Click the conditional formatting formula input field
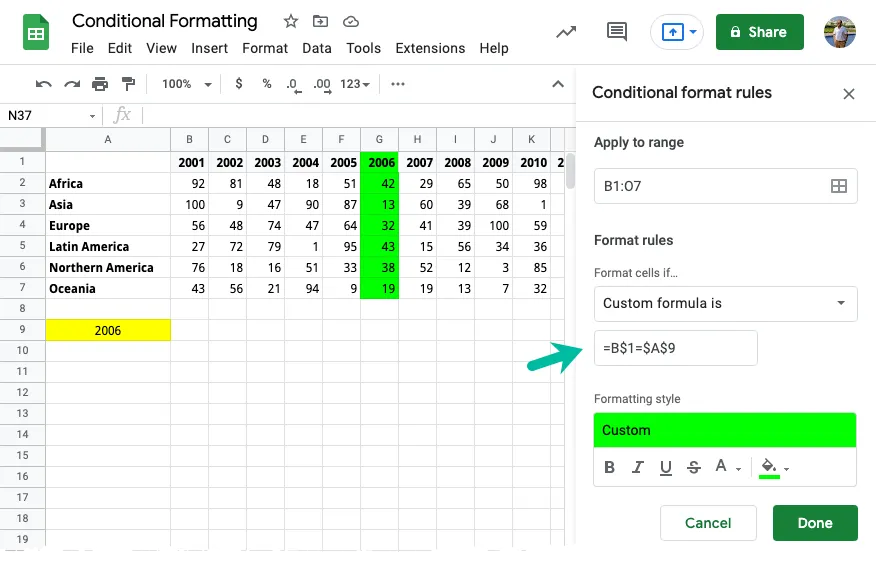This screenshot has width=876, height=579. pyautogui.click(x=675, y=348)
